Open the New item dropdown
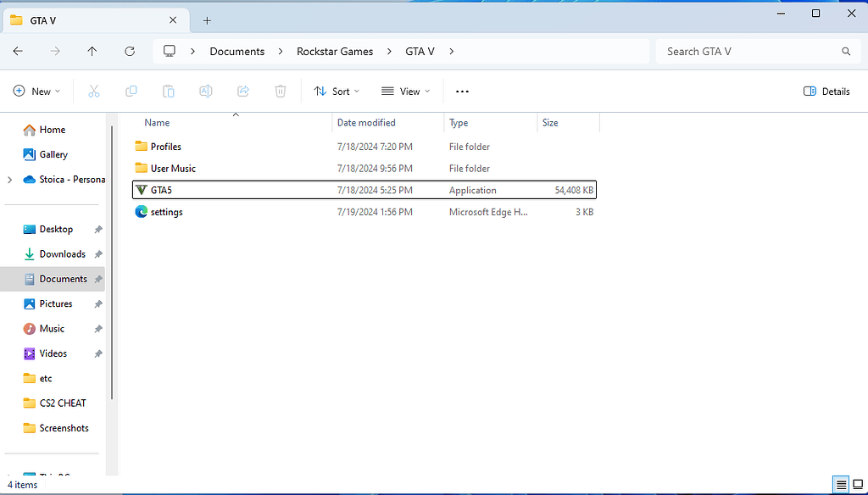Screen dimensions: 868x495 click(36, 91)
